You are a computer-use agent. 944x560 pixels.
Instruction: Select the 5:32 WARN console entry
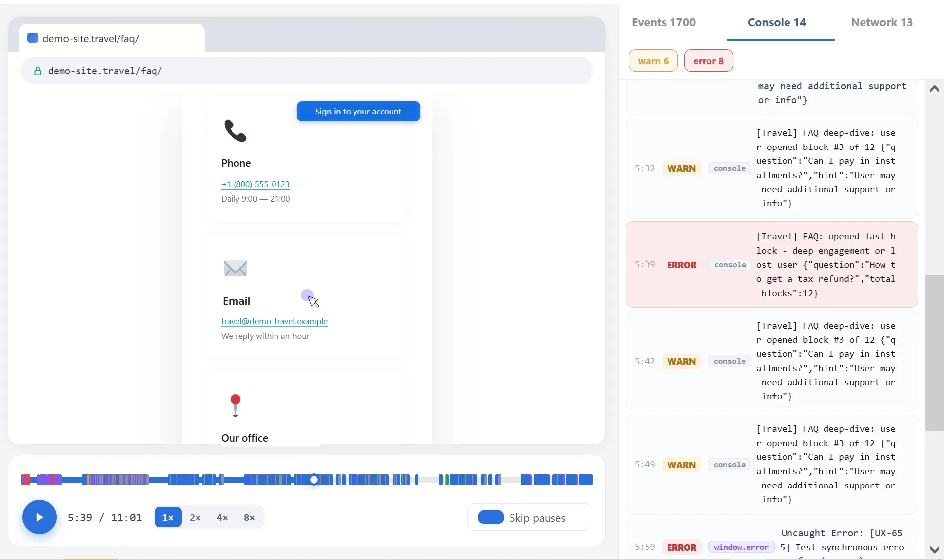pos(772,168)
